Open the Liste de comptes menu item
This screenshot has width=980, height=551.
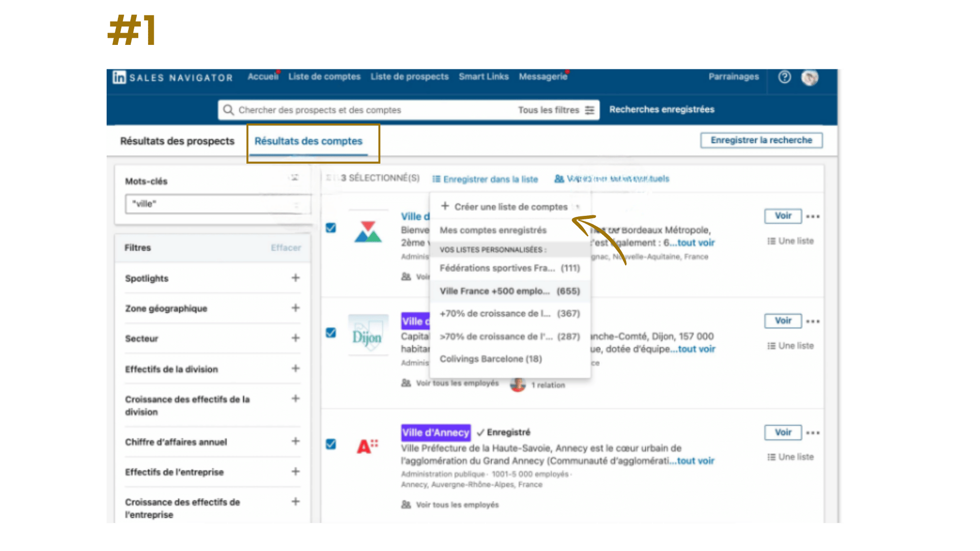[x=324, y=77]
